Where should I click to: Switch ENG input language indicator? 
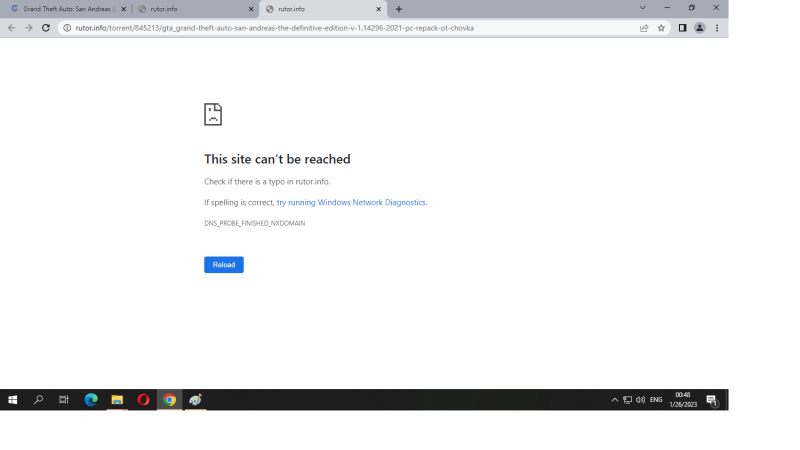(x=656, y=400)
